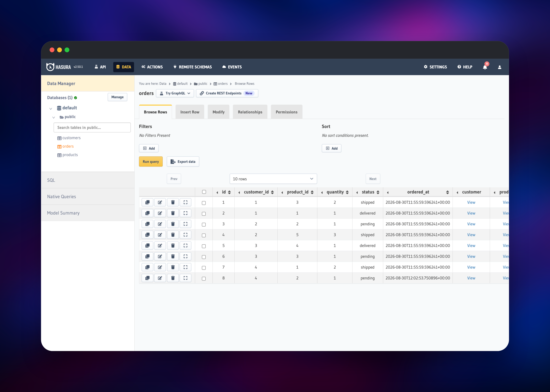Collapse the public schema chevron

pos(54,117)
